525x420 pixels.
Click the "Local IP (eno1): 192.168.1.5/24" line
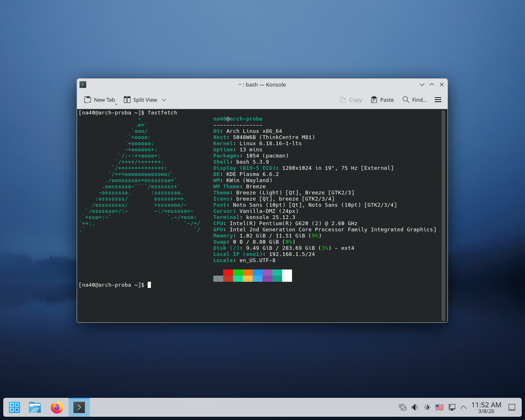coord(264,254)
